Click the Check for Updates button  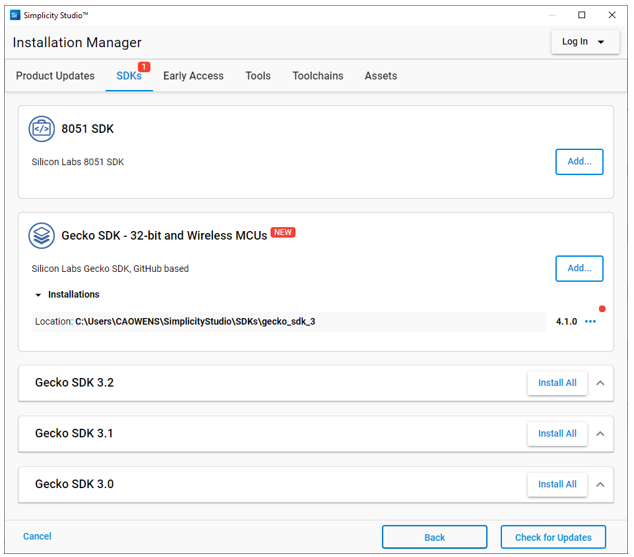pos(553,537)
